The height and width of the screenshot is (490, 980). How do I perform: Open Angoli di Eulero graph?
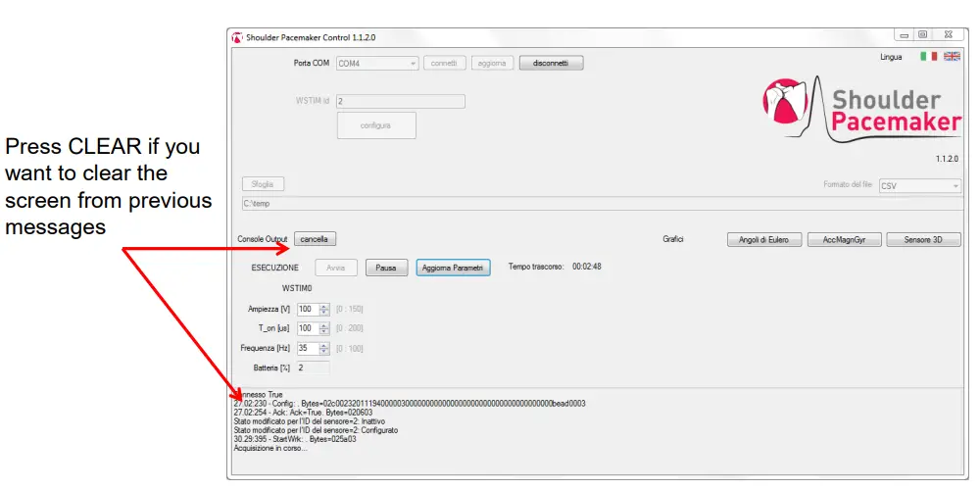pos(764,239)
